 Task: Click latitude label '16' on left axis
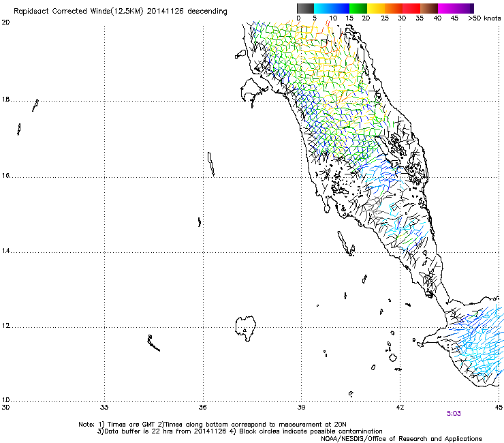(x=5, y=176)
